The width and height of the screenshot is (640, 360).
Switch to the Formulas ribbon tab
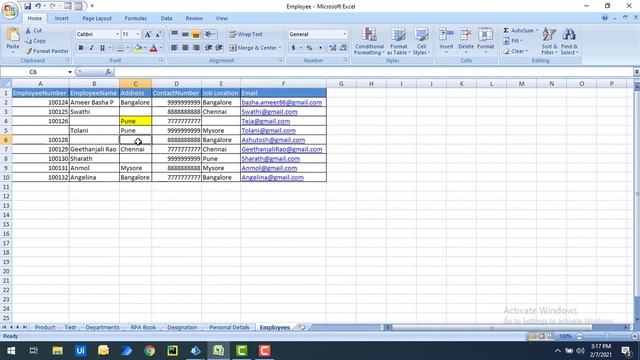(136, 18)
